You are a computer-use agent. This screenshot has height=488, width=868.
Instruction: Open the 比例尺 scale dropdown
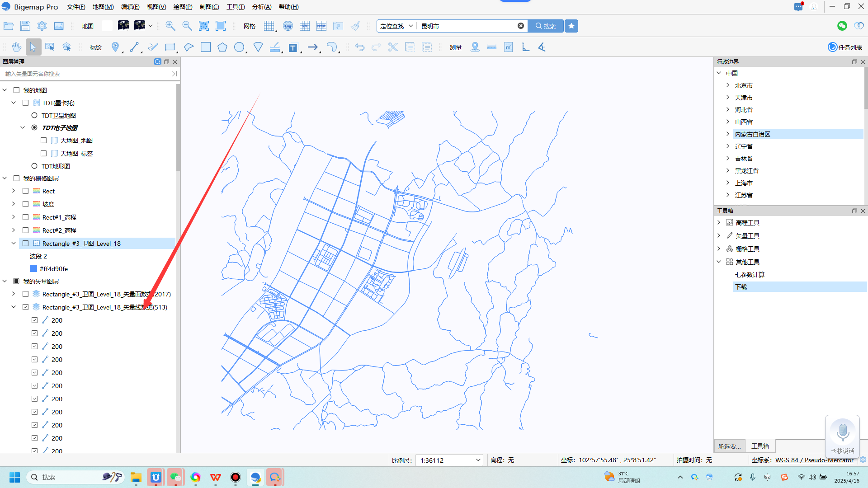478,460
